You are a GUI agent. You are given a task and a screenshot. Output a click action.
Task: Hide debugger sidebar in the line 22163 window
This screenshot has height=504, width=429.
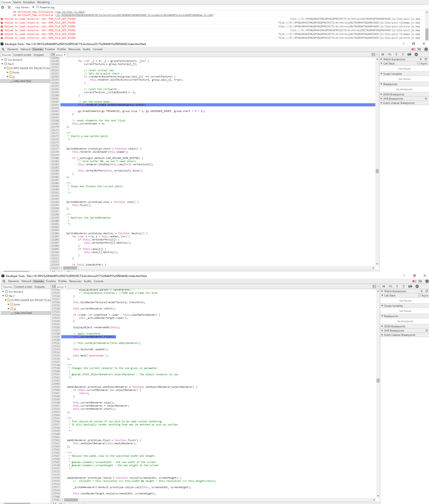click(373, 55)
